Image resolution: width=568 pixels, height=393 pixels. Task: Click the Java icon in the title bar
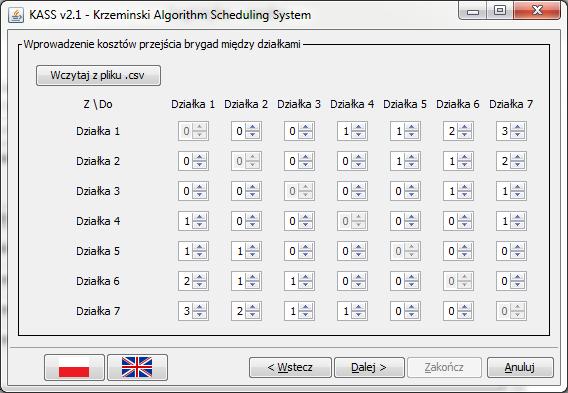(16, 15)
